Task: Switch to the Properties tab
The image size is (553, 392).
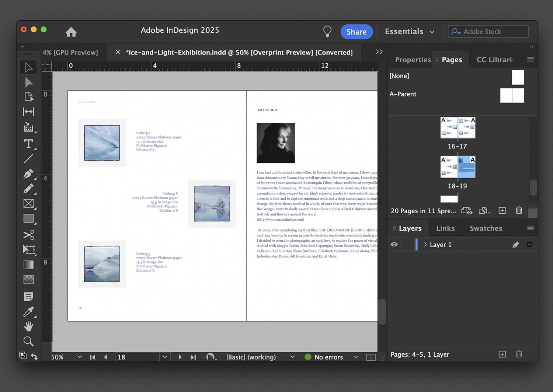Action: pyautogui.click(x=413, y=60)
